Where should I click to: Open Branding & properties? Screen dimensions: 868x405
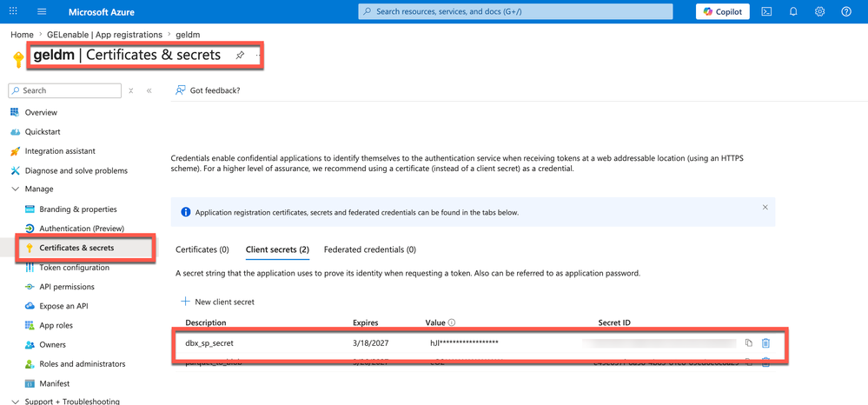point(78,209)
